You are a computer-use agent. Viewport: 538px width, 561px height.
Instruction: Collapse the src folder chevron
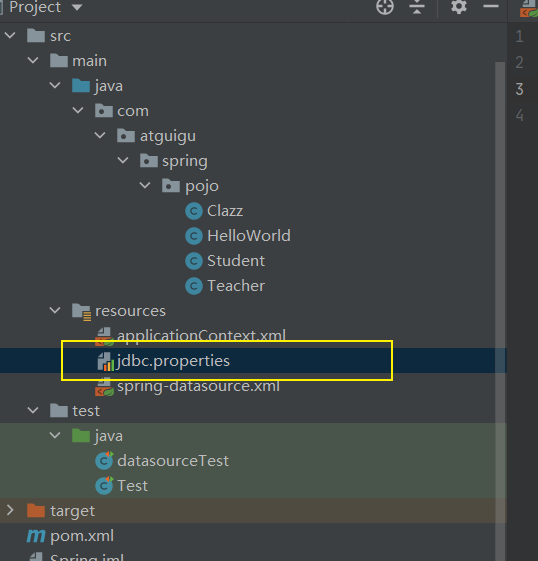(10, 35)
